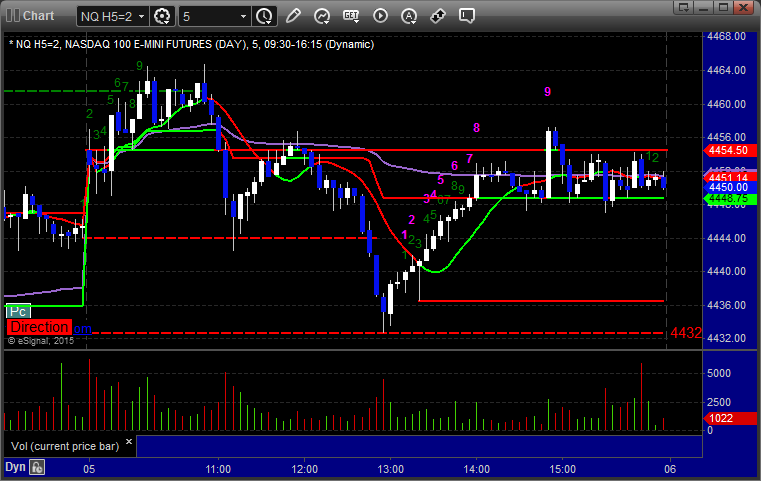Image resolution: width=761 pixels, height=481 pixels.
Task: Click the Chart window grip icon
Action: [x=12, y=16]
